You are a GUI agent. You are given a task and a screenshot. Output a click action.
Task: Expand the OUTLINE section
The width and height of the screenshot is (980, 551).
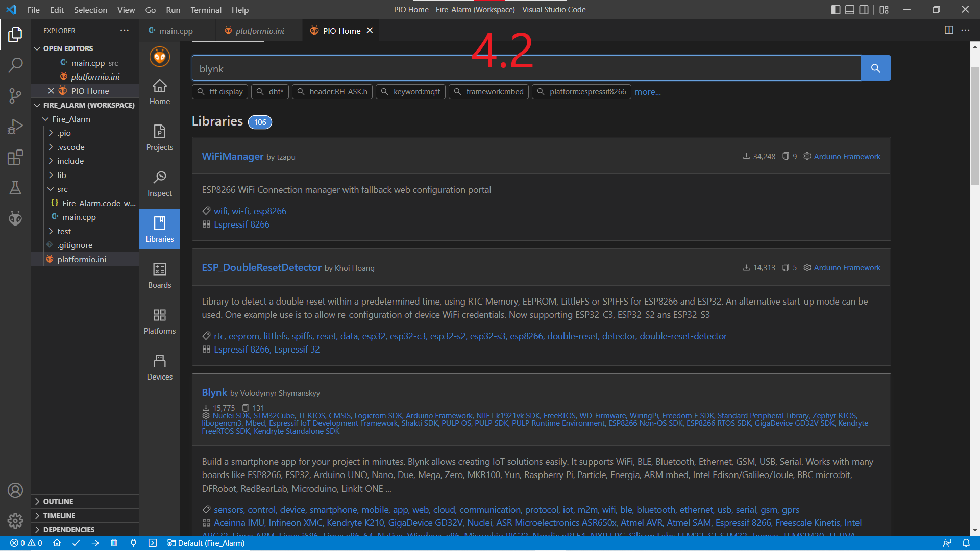coord(58,502)
